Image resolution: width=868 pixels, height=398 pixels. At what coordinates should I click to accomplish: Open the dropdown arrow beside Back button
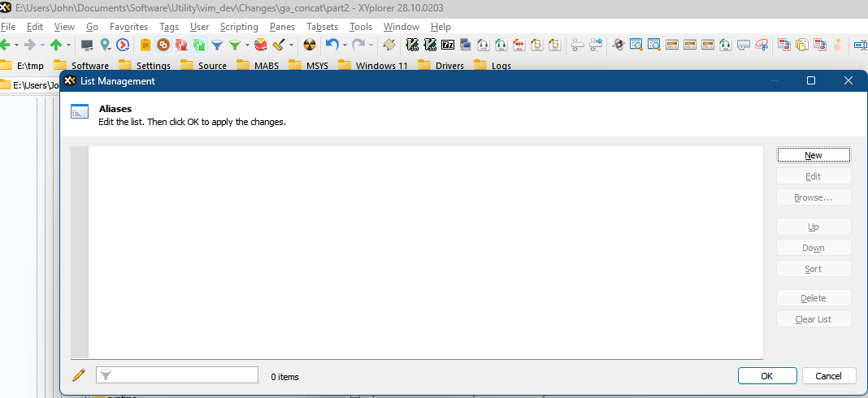click(x=16, y=45)
